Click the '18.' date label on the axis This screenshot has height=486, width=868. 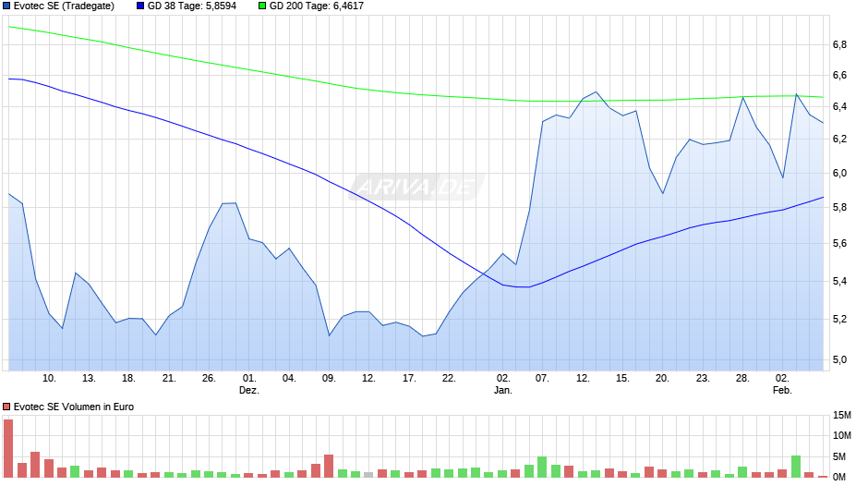point(128,378)
